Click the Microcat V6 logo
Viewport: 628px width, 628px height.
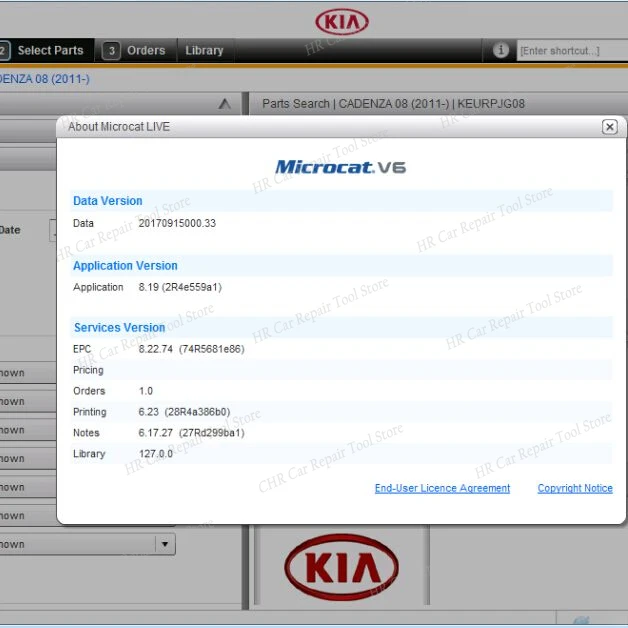tap(340, 167)
